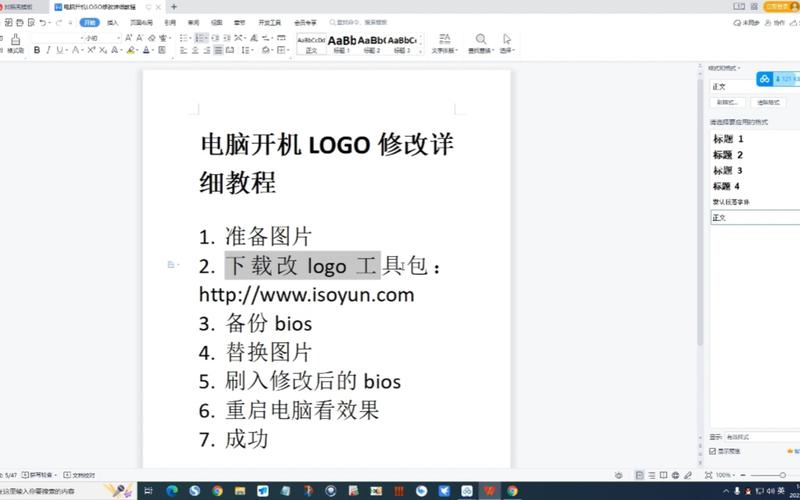
Task: Click the shrink font A- icon
Action: pyautogui.click(x=139, y=38)
